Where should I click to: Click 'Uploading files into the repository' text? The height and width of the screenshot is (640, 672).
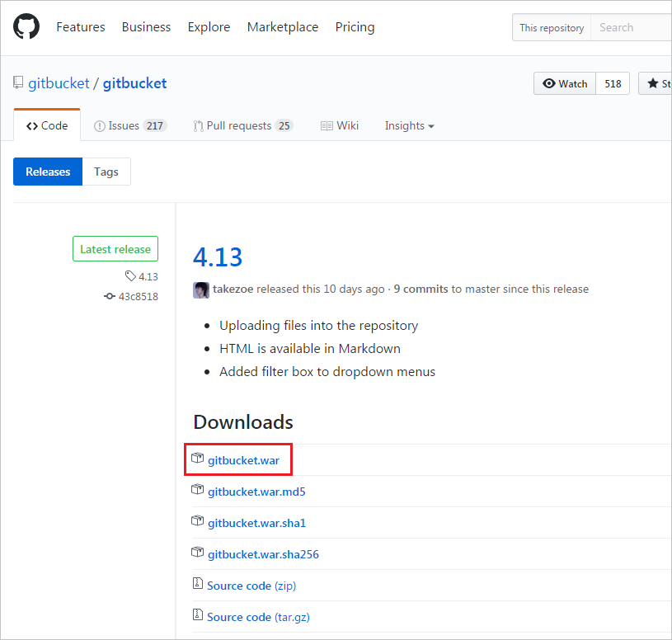point(318,325)
